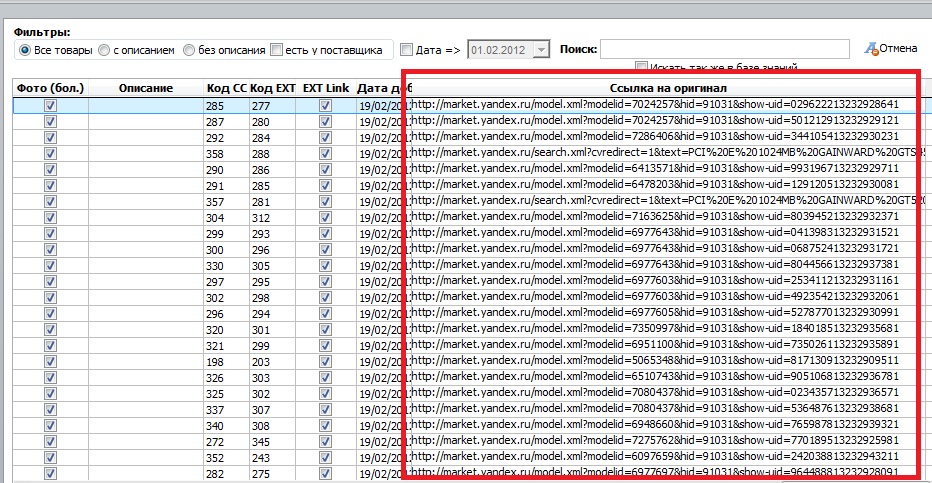Select Код СС cell with value 325
Screen dimensions: 932x483
click(x=226, y=394)
